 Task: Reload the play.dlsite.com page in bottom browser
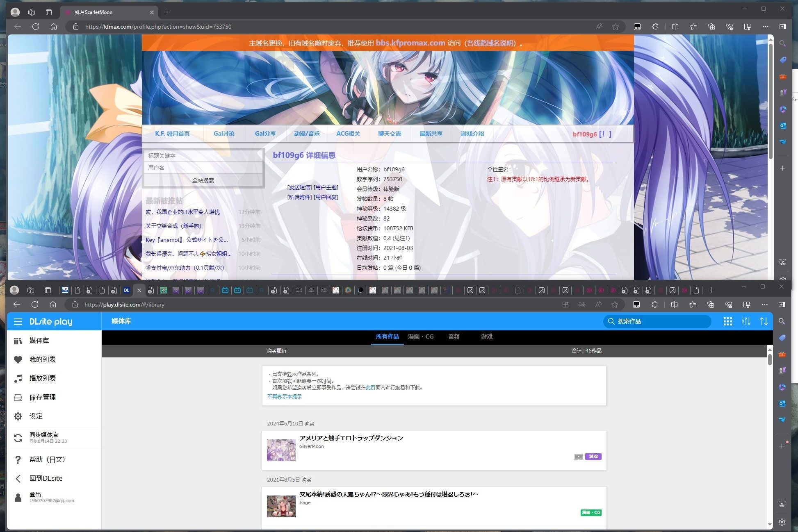35,305
